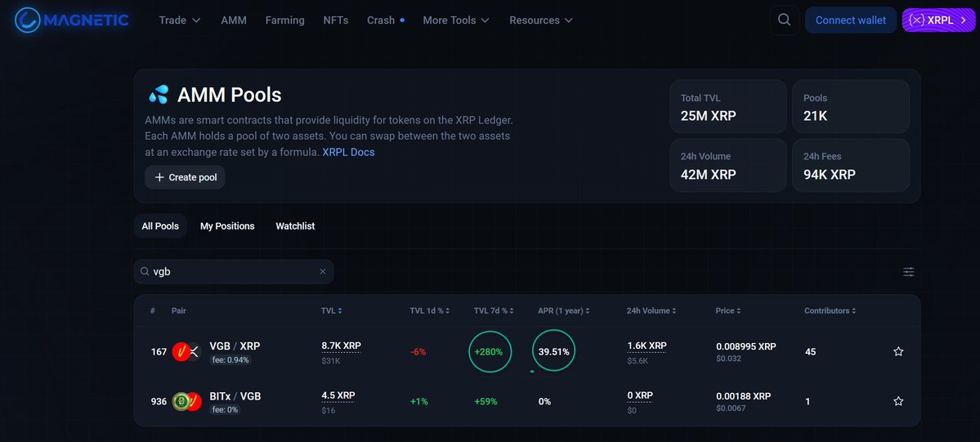
Task: Open the Crash game page
Action: click(x=386, y=20)
